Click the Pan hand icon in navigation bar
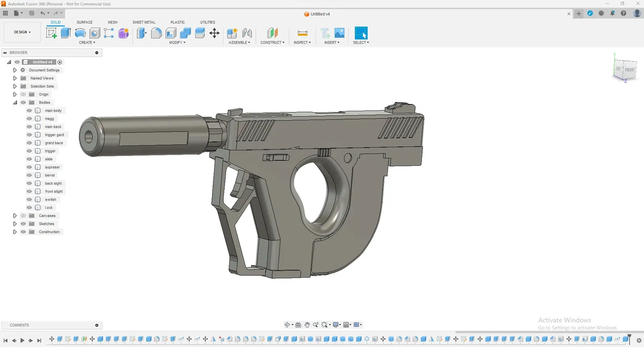The height and width of the screenshot is (347, 644). pyautogui.click(x=307, y=325)
